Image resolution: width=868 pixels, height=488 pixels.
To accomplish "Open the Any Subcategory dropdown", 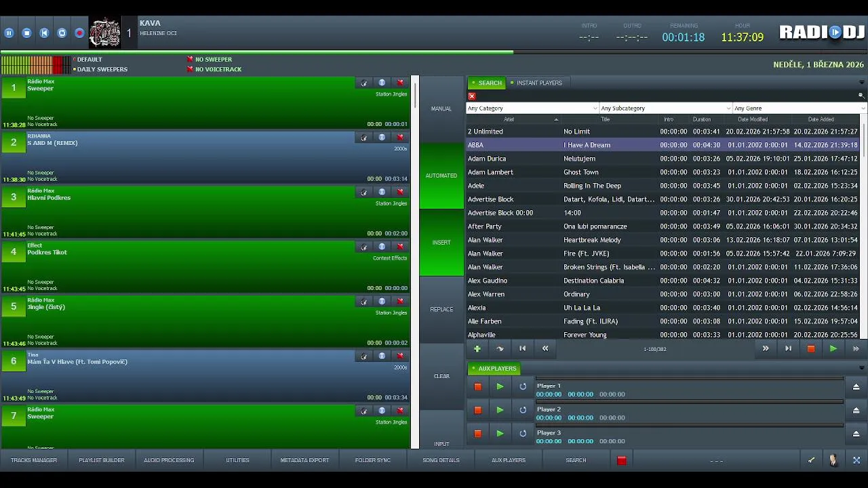I will [666, 108].
